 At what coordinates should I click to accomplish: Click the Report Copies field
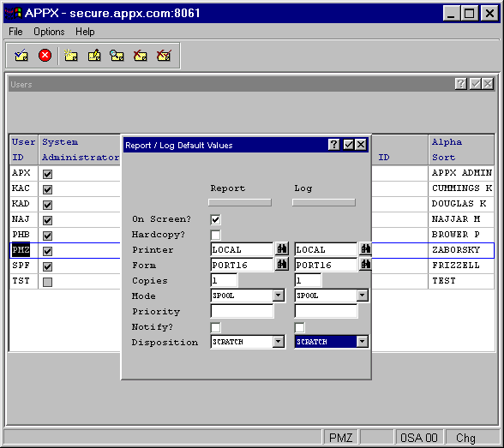[224, 280]
